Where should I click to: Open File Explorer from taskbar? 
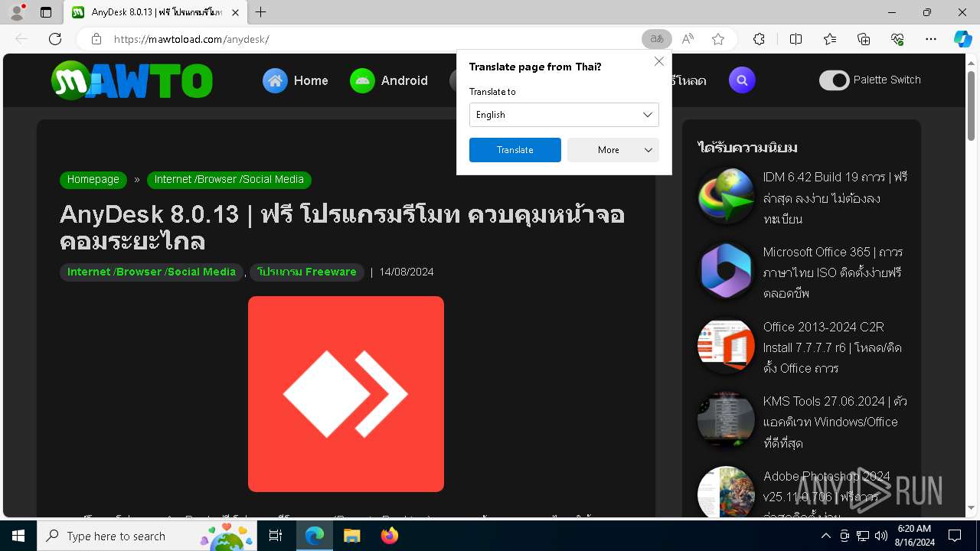(x=351, y=536)
